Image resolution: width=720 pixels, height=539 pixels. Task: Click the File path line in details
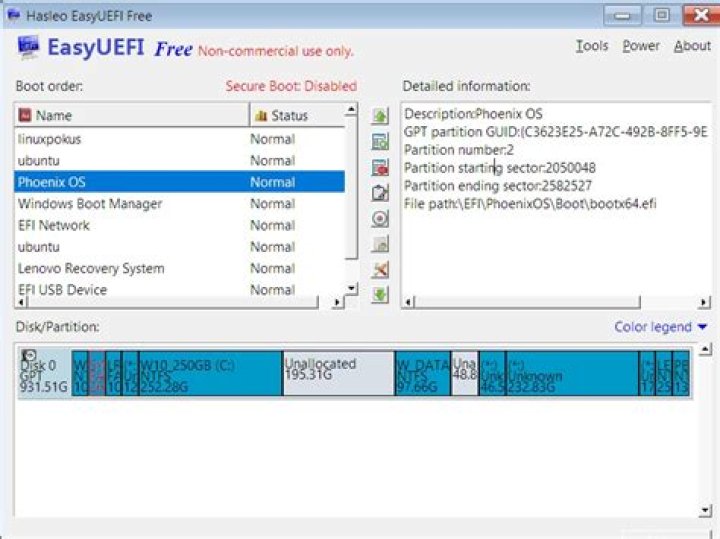point(530,204)
